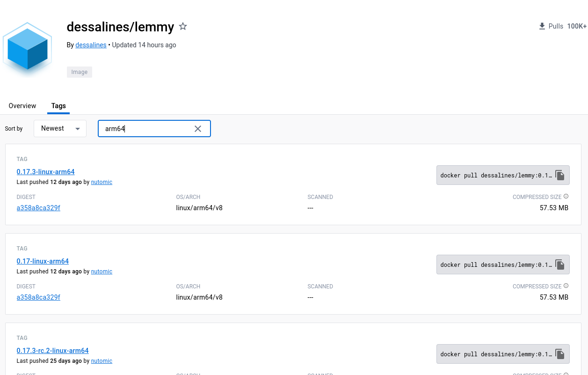Click 'Last pushed 25 days ago' text
This screenshot has height=375, width=588.
pos(49,361)
